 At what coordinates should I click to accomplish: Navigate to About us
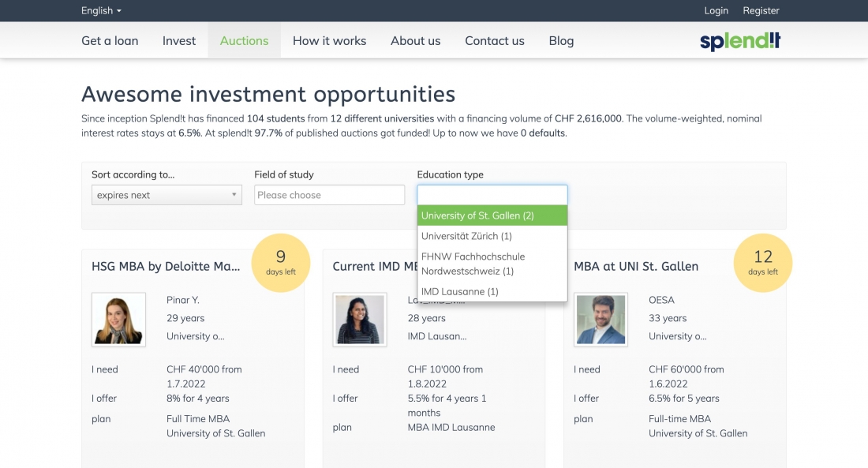415,40
